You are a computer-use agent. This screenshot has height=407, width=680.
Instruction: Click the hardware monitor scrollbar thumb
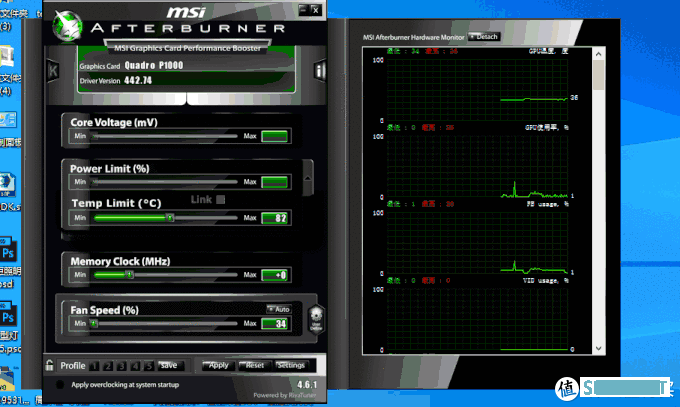(598, 75)
